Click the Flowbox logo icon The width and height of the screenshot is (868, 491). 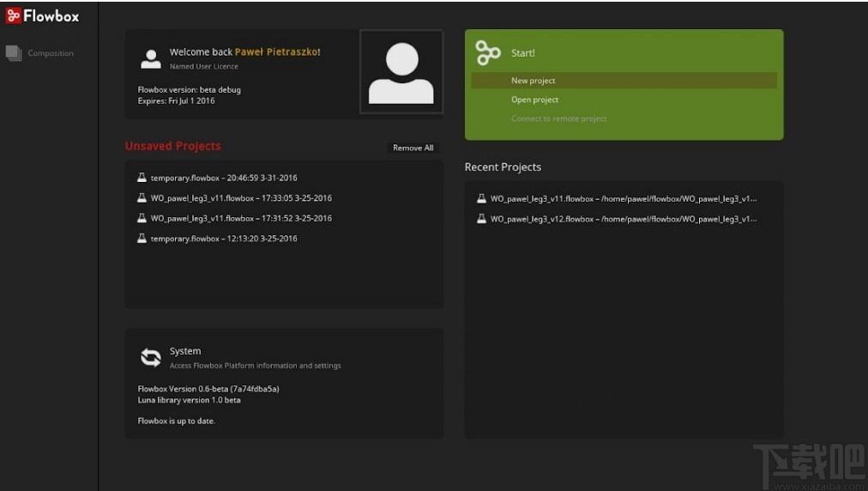tap(13, 15)
